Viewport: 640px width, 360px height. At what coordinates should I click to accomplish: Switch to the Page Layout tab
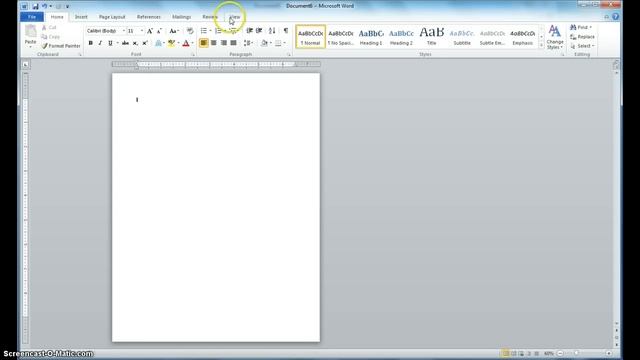pos(112,17)
